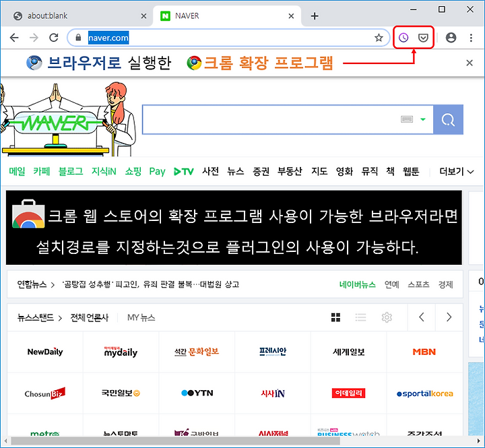The width and height of the screenshot is (485, 448).
Task: Open 부동산 real estate link
Action: [x=290, y=171]
